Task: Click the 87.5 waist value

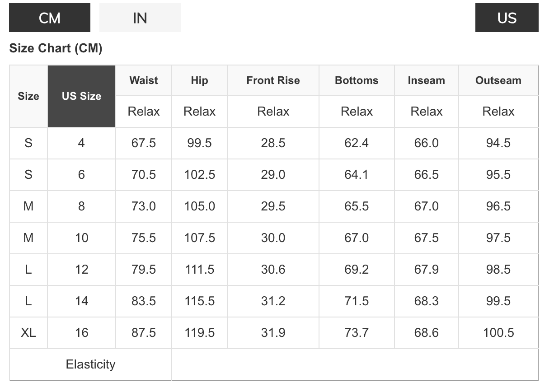Action: pos(144,333)
